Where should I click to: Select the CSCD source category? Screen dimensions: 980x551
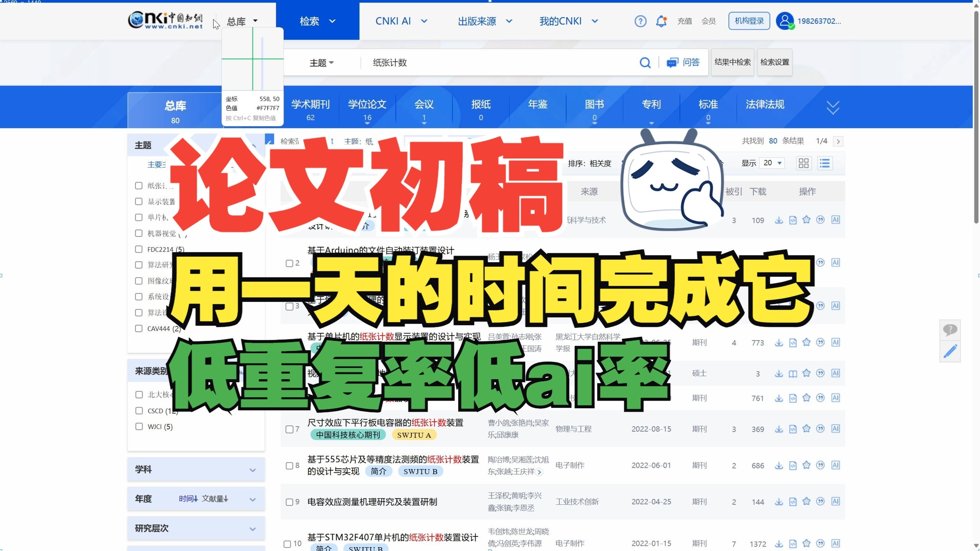[x=139, y=411]
